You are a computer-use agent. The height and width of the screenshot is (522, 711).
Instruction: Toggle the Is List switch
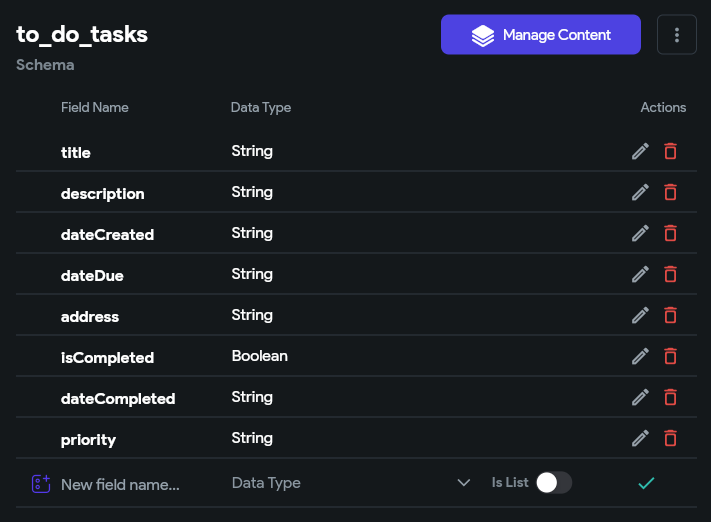[x=554, y=483]
